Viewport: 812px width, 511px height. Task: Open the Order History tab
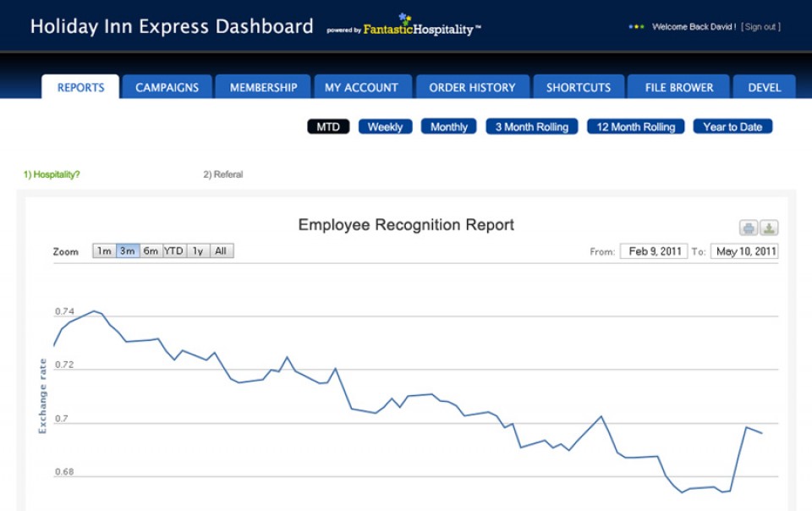472,87
